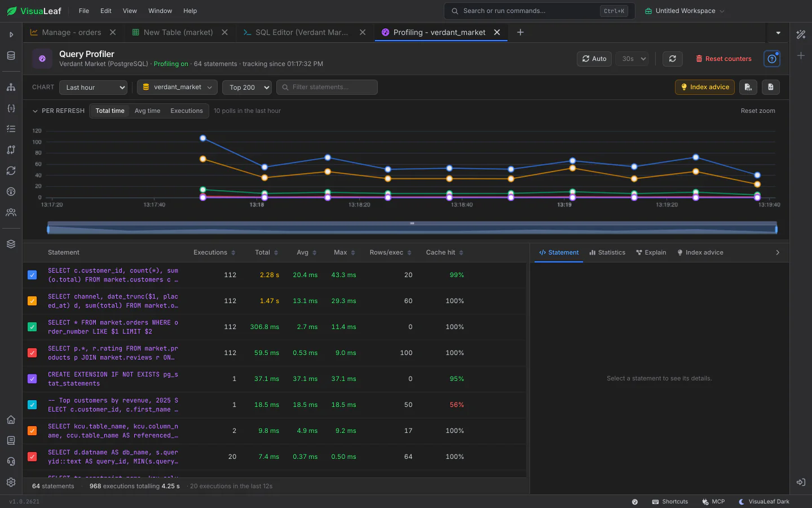This screenshot has width=812, height=508.
Task: Open the schema diagram icon in left sidebar
Action: (x=11, y=87)
